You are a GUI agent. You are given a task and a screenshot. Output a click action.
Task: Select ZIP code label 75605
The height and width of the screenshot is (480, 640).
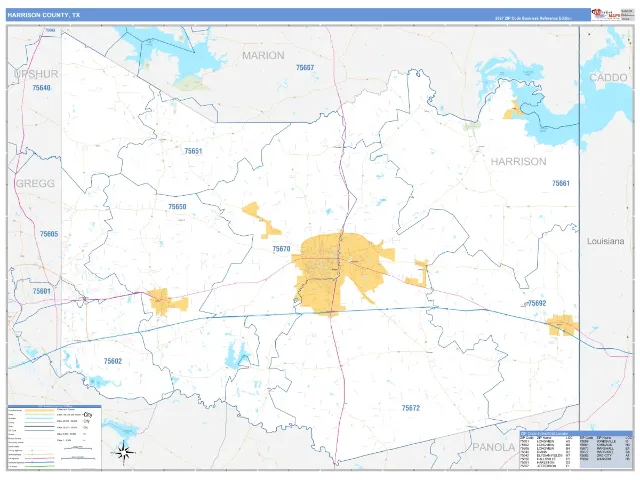49,234
